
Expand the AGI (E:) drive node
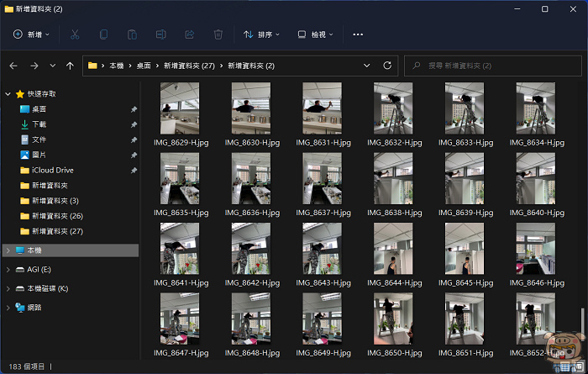[x=8, y=269]
